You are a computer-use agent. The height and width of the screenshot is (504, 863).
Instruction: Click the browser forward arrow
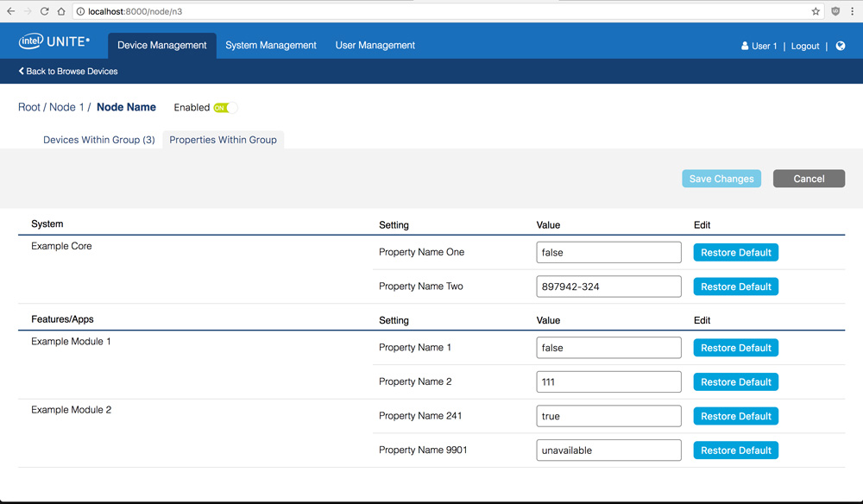28,11
